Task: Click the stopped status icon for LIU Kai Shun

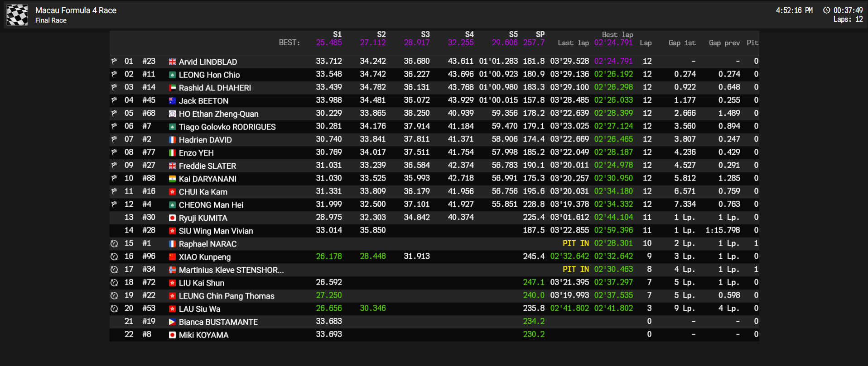Action: pyautogui.click(x=114, y=283)
